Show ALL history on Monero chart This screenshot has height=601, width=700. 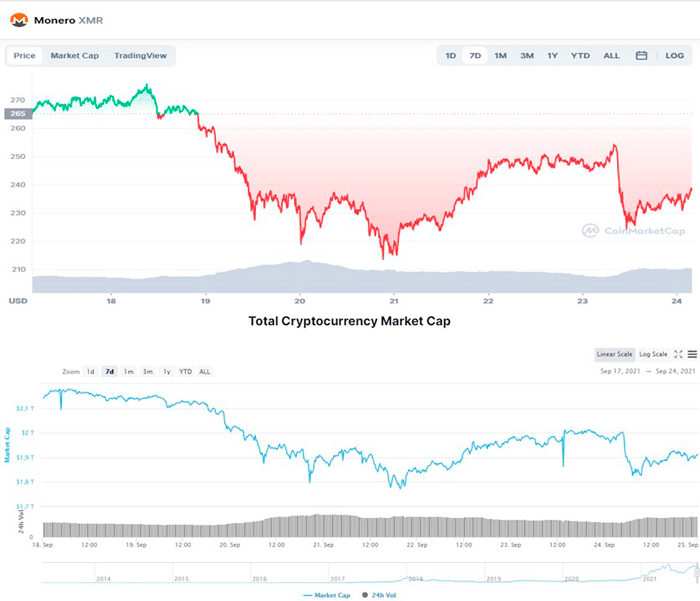tap(611, 56)
